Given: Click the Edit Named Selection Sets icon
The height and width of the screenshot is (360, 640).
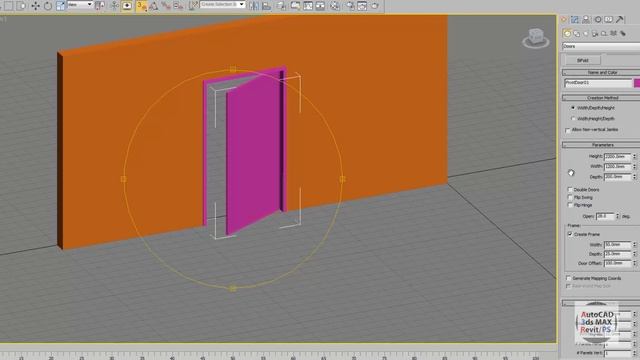Looking at the screenshot, I should pos(193,6).
